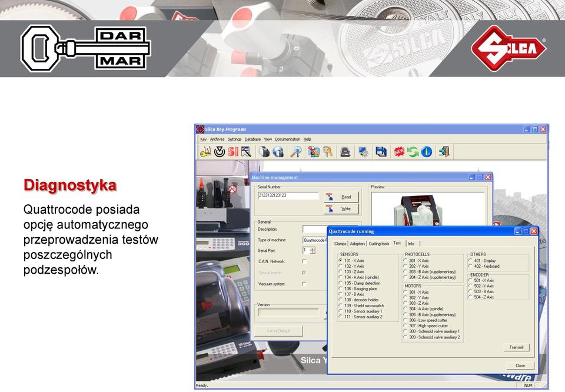
Task: Click the Set as Default button
Action: [x=278, y=331]
